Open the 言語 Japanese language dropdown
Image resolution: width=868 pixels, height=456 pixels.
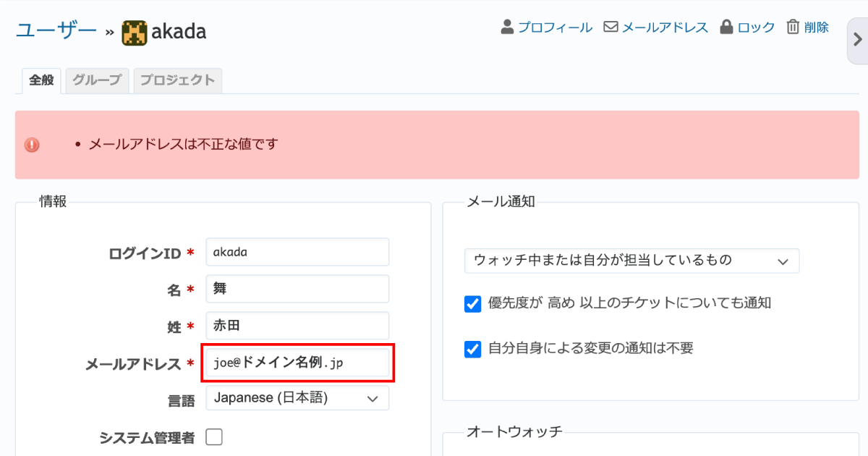[297, 398]
